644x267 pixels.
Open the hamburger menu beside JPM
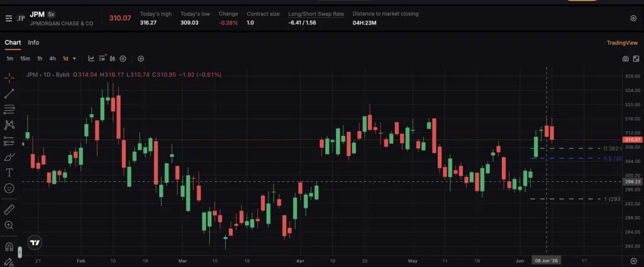9,18
